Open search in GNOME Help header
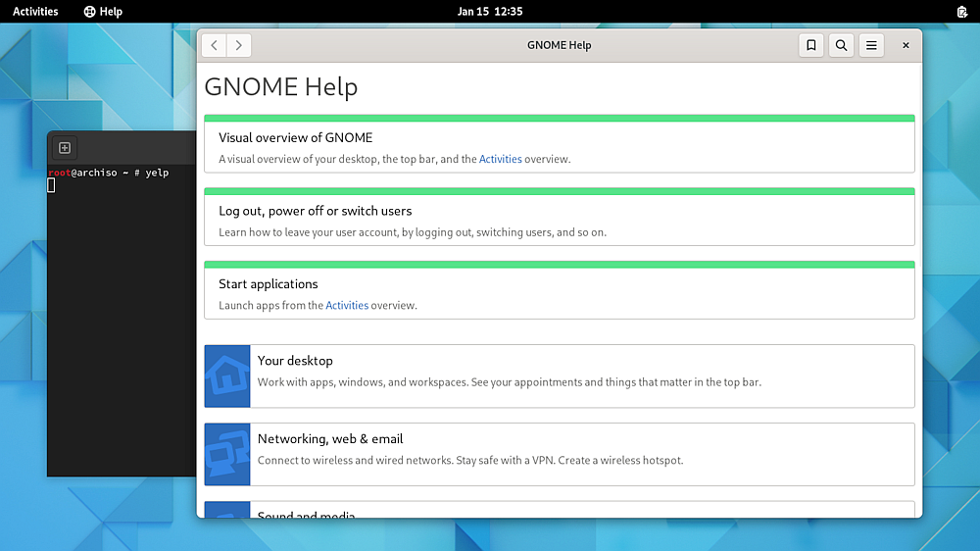The width and height of the screenshot is (980, 551). click(841, 45)
